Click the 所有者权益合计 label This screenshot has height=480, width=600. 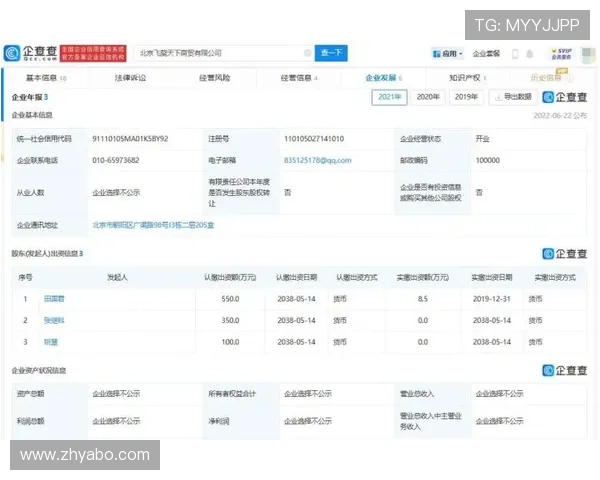click(232, 393)
